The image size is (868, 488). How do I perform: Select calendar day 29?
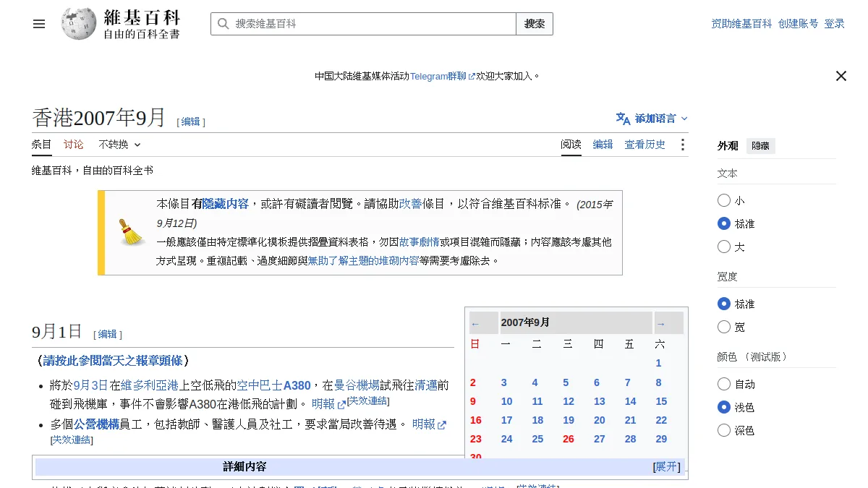click(661, 439)
